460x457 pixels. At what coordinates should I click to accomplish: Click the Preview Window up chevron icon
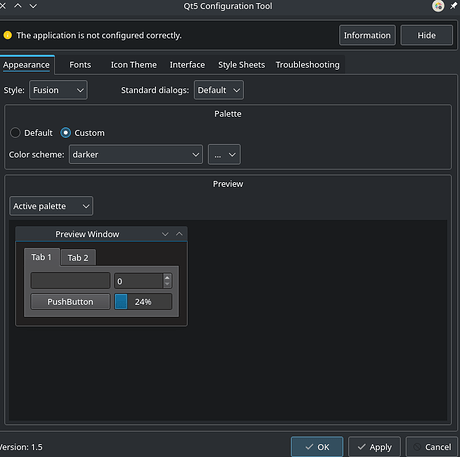coord(179,234)
